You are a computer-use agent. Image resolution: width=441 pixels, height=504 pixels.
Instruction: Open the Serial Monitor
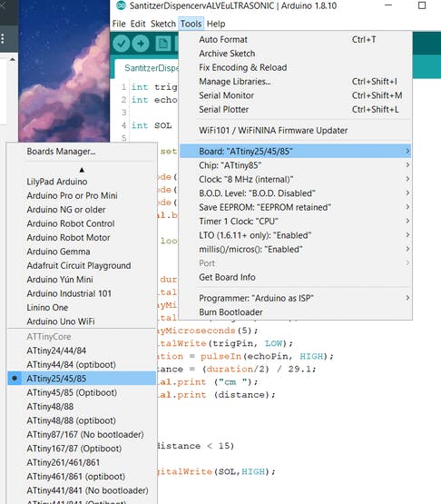click(295, 95)
